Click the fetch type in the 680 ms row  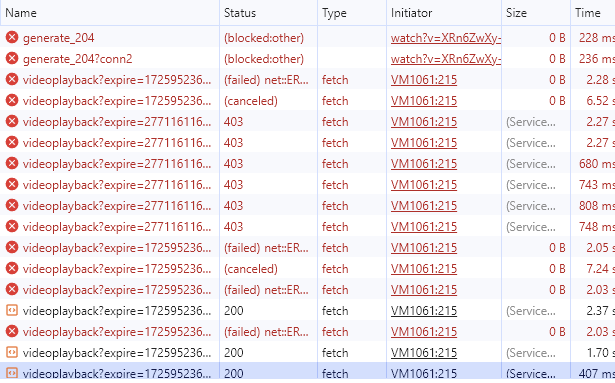(335, 164)
